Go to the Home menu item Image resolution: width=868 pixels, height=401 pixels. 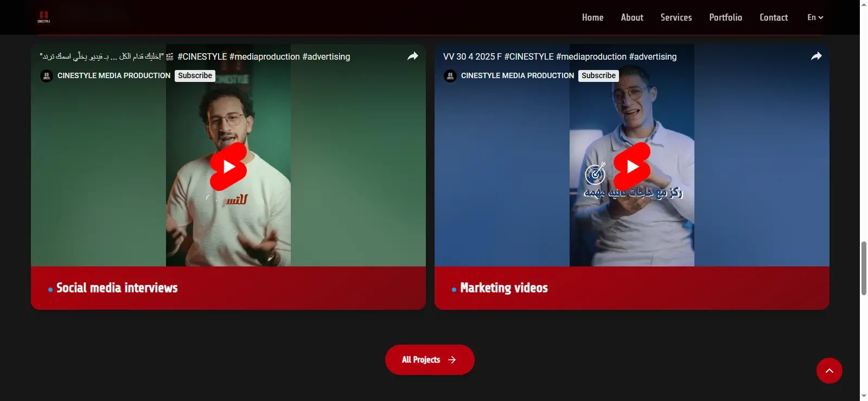click(x=592, y=17)
